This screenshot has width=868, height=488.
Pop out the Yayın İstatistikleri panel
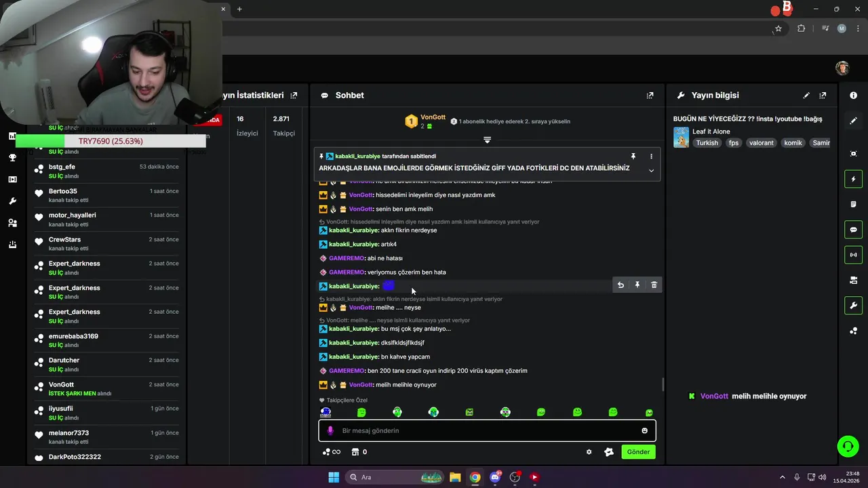tap(294, 96)
